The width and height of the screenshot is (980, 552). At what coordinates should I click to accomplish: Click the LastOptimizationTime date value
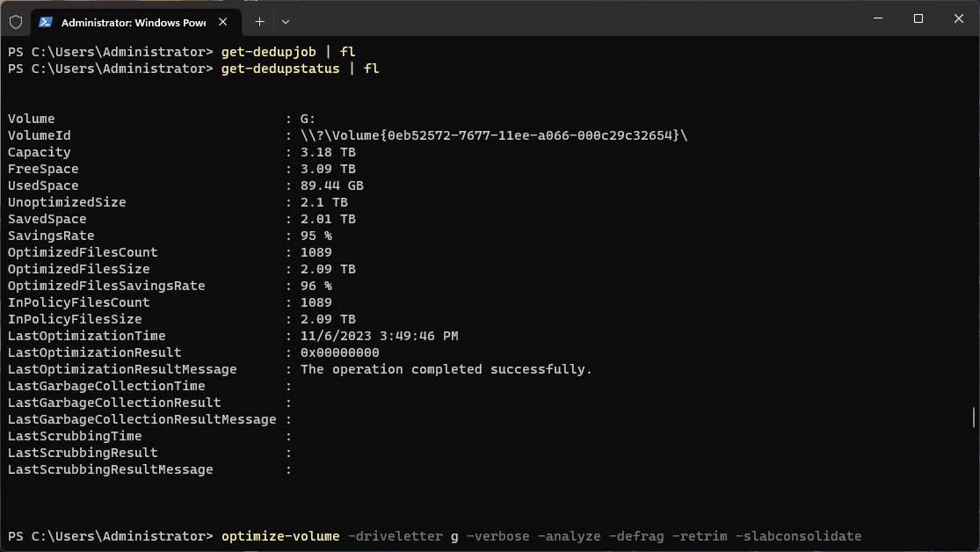(x=379, y=336)
